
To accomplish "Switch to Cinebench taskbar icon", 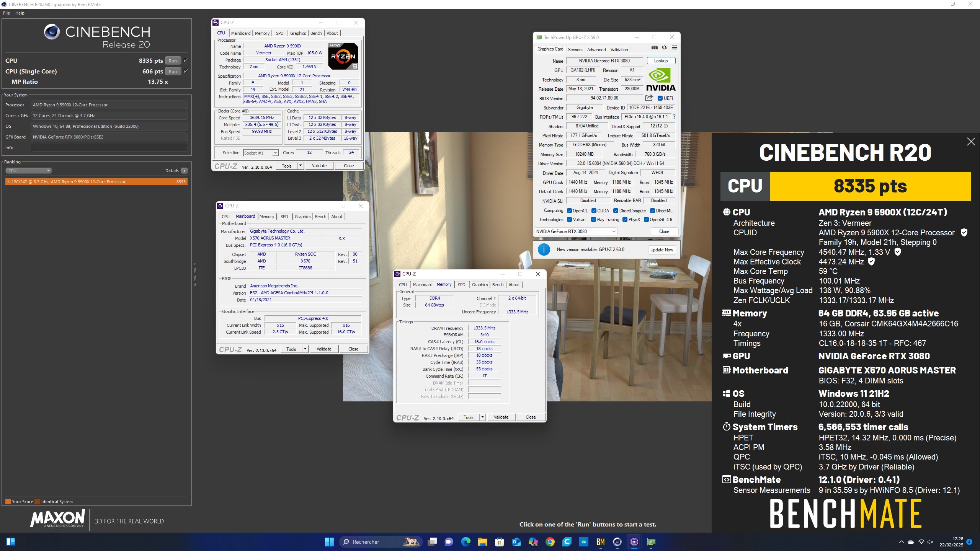I will click(617, 542).
